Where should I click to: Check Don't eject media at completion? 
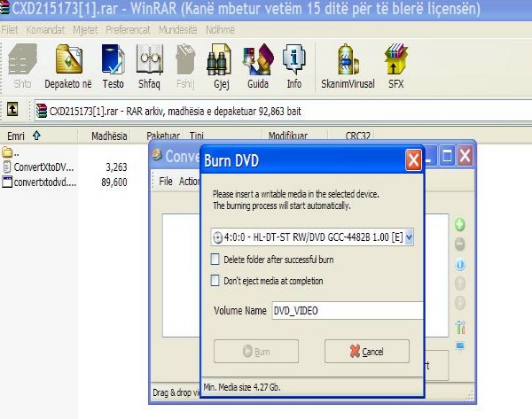[x=215, y=280]
